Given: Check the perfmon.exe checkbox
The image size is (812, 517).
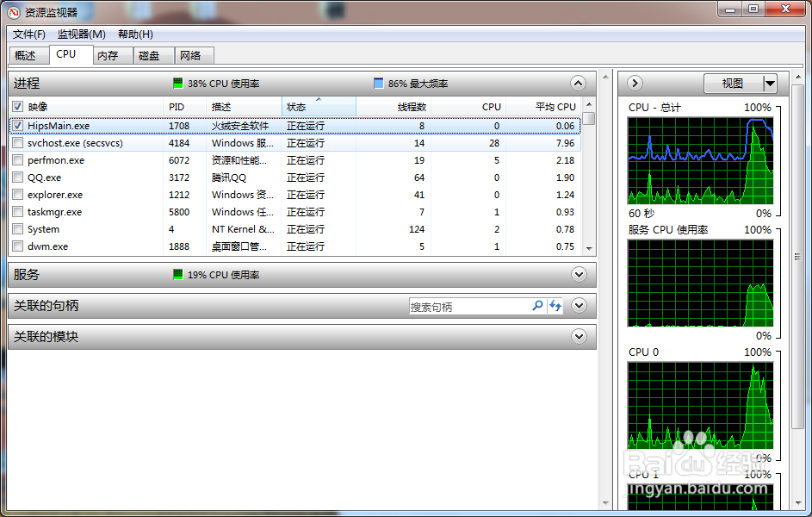Looking at the screenshot, I should pyautogui.click(x=17, y=160).
